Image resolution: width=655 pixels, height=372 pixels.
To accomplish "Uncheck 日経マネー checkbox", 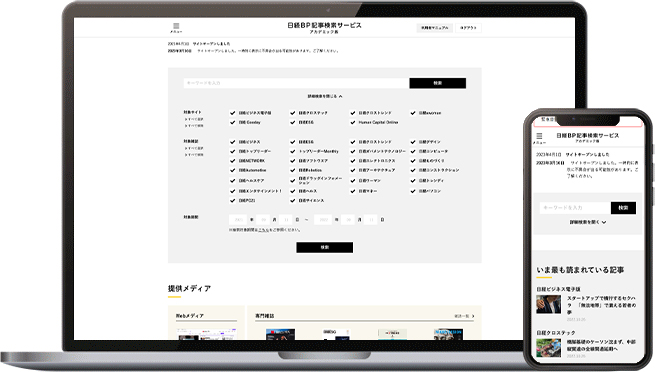I will point(353,191).
